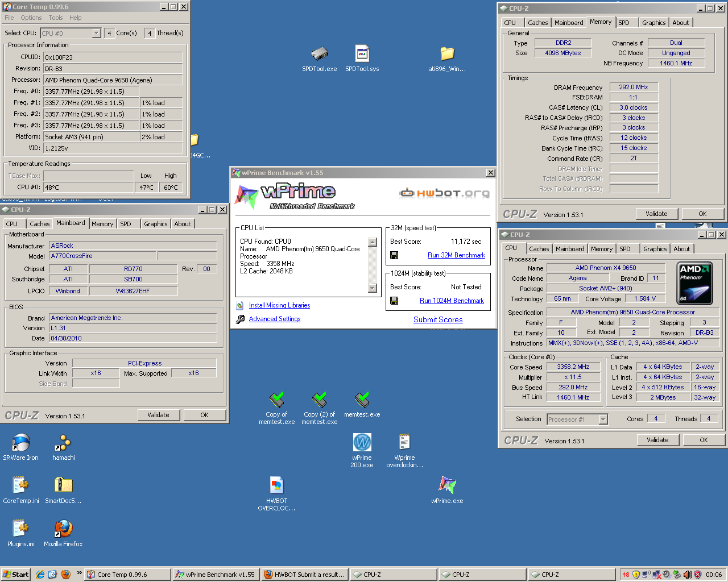The width and height of the screenshot is (728, 582).
Task: Switch to Caches tab in the bottom-right CPU-Z window
Action: tap(539, 249)
